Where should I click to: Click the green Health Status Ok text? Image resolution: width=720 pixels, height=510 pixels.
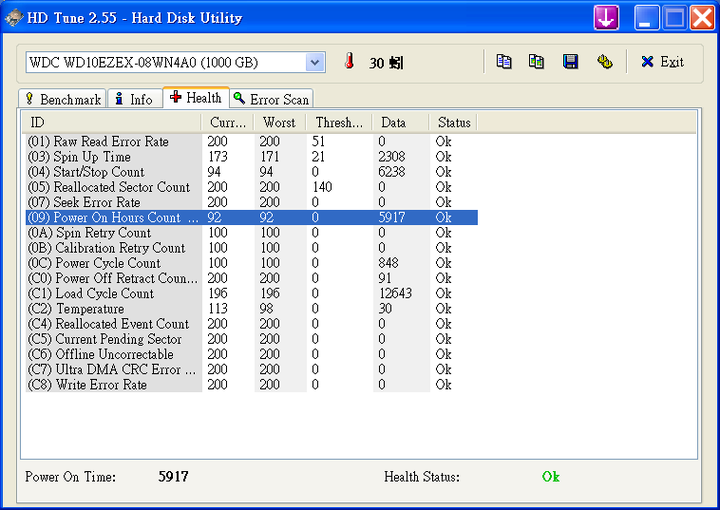click(x=550, y=476)
